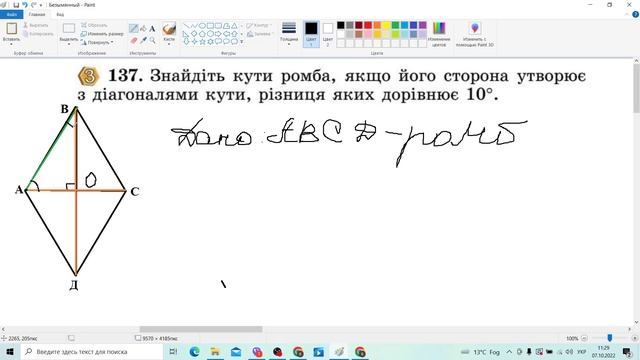Select the Pencil tool
The image size is (640, 360).
coord(133,28)
